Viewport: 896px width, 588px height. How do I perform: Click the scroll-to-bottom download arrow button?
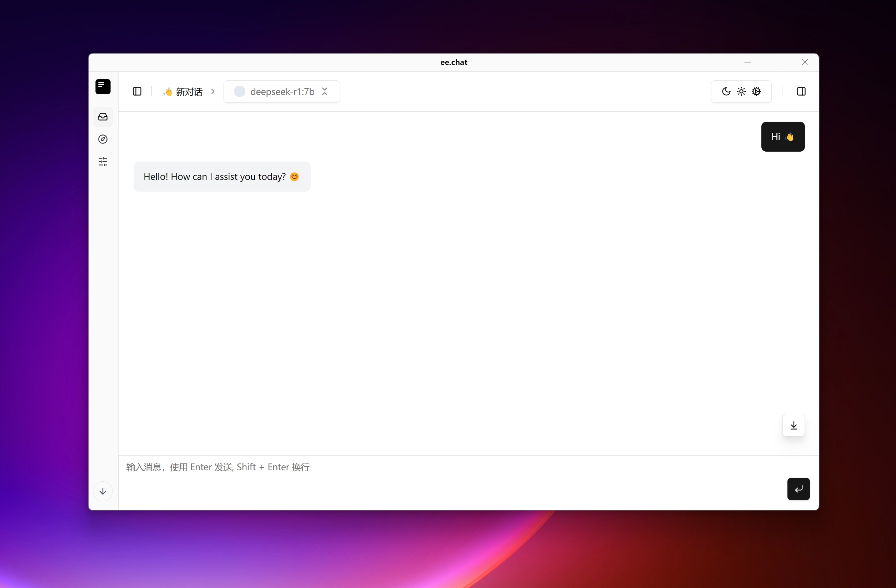794,426
